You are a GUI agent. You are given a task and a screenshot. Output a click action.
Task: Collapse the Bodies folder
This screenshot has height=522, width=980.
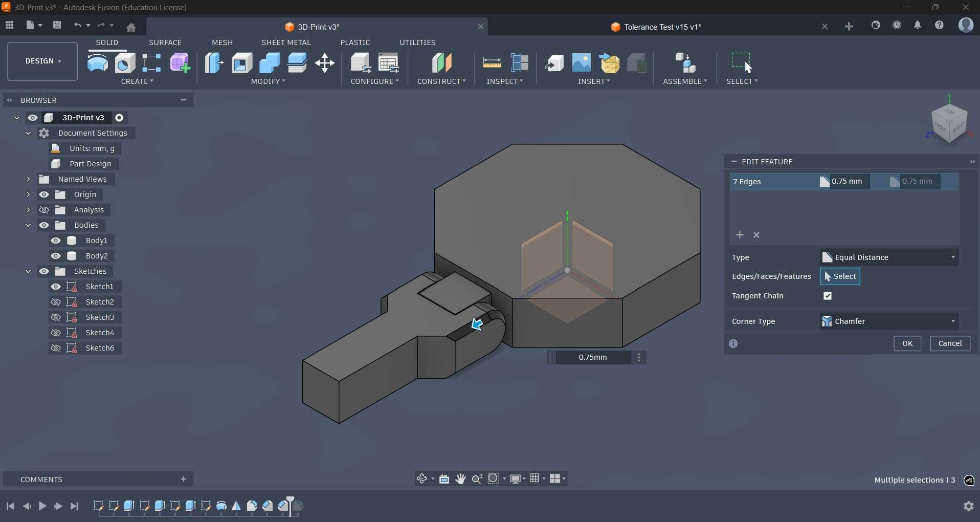(28, 225)
